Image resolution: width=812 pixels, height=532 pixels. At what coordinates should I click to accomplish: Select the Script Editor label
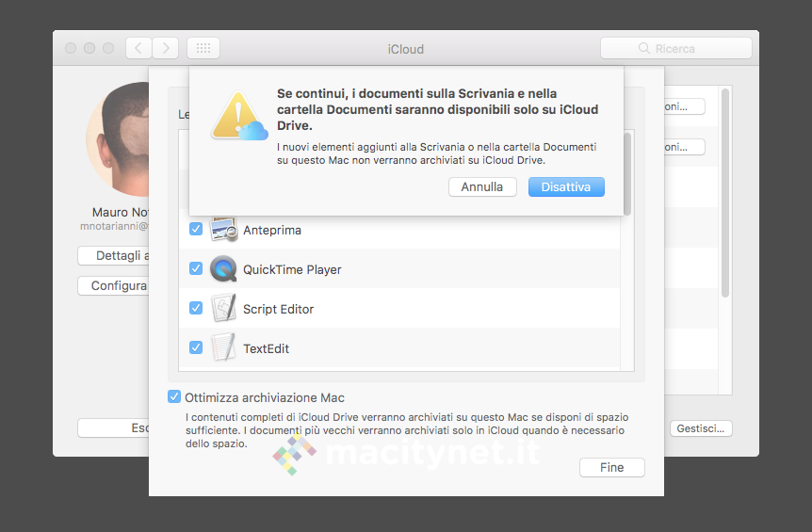(x=278, y=309)
